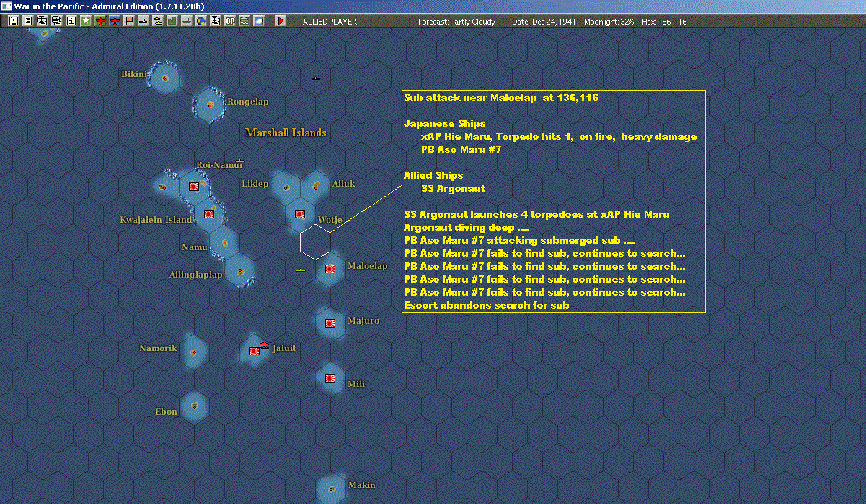
Task: Click the 'Moonlight: 32%' status text
Action: coord(609,22)
